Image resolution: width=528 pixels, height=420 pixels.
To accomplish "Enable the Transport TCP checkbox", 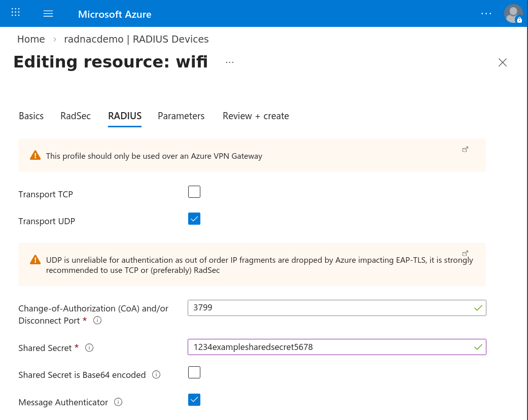I will click(194, 192).
